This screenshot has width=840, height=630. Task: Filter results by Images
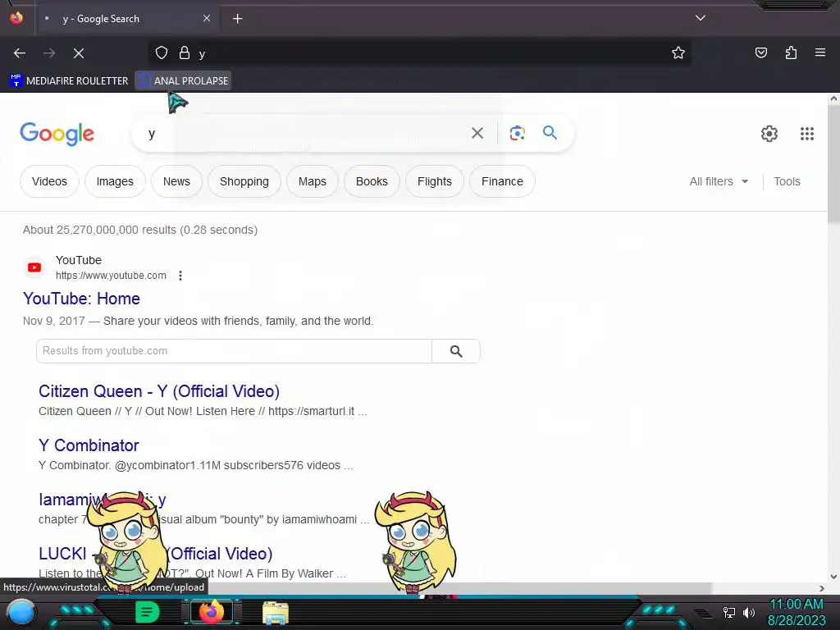point(115,181)
